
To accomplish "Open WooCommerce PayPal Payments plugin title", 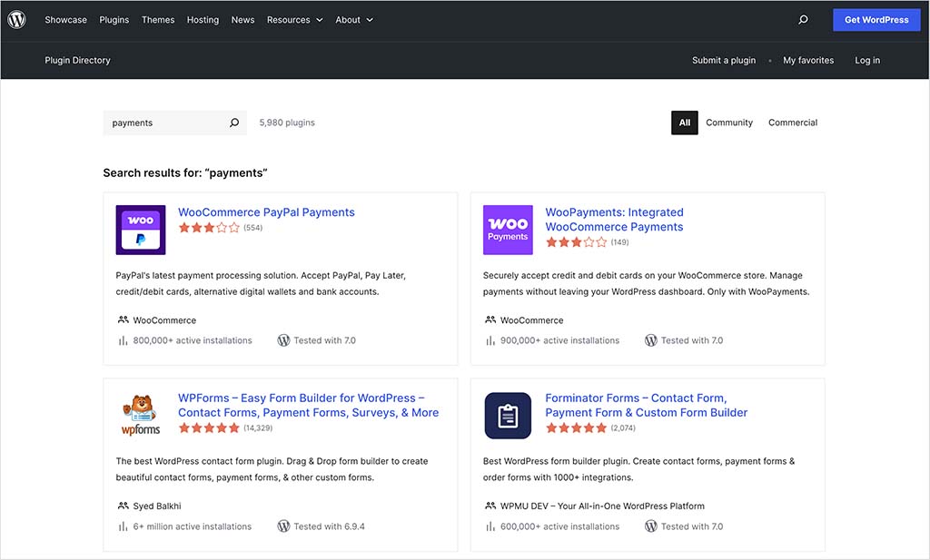I will pyautogui.click(x=266, y=212).
